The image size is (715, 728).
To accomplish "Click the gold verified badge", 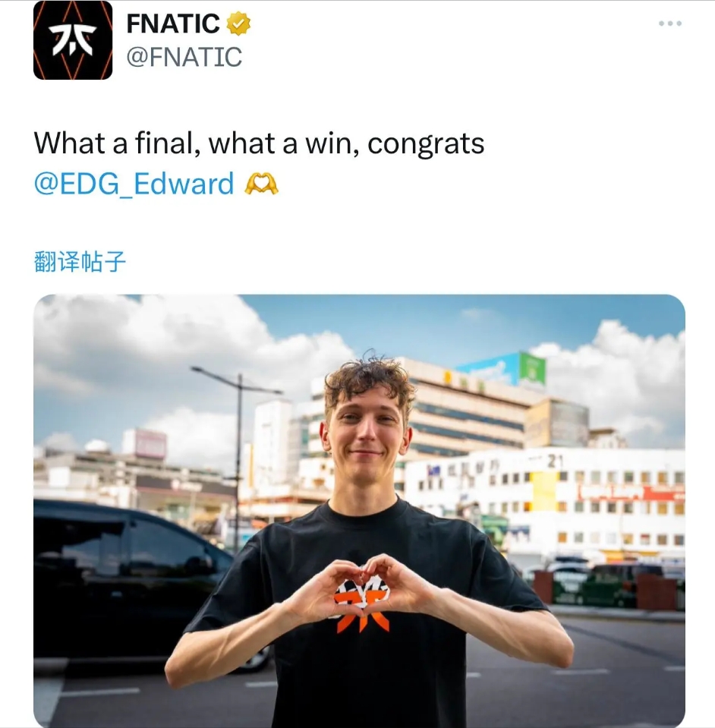I will (238, 24).
